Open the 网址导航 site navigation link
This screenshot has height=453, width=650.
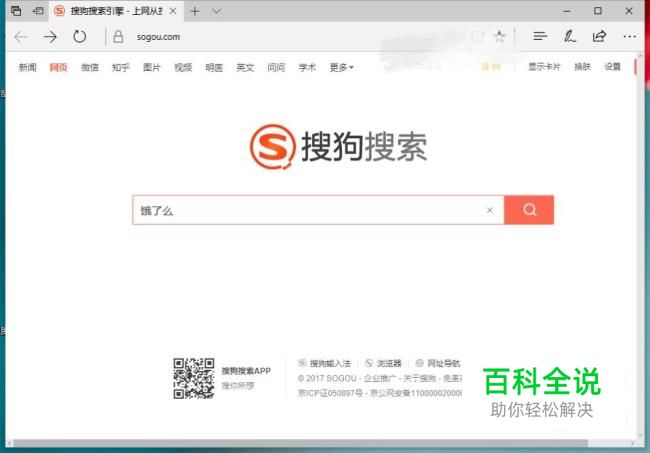coord(438,363)
